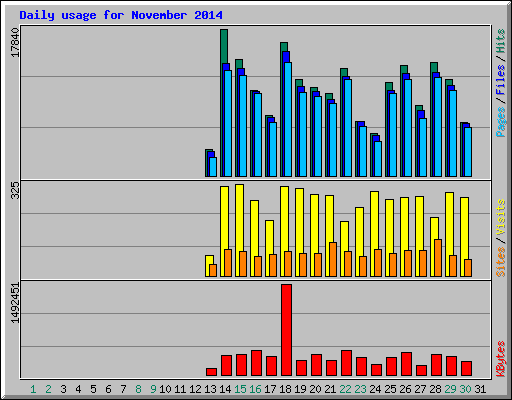Click the red KBytes bar for day 22

[x=346, y=363]
